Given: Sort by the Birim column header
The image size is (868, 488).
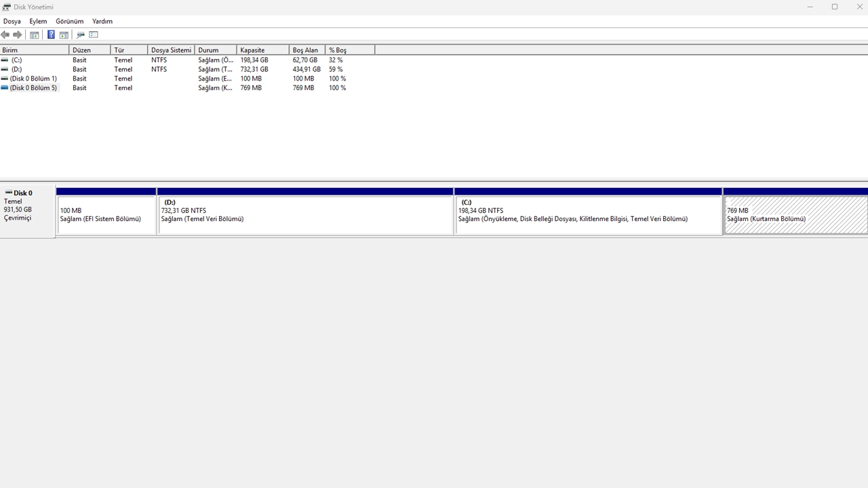Looking at the screenshot, I should (34, 50).
